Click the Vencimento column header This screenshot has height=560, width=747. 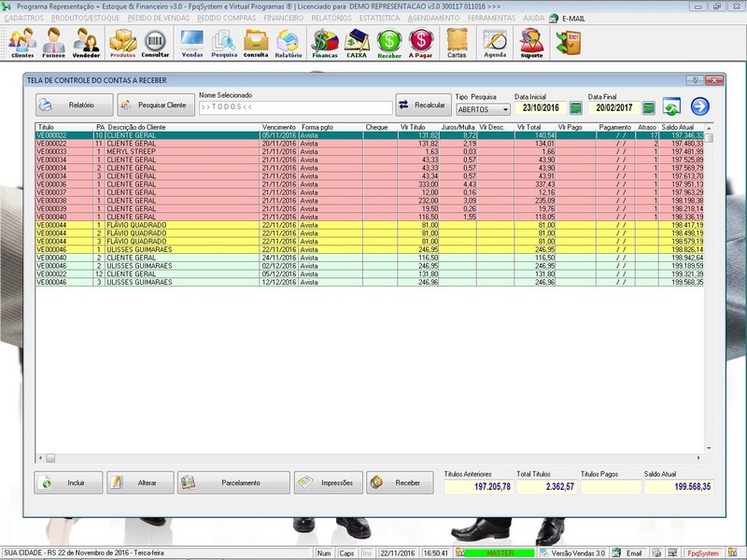(278, 127)
